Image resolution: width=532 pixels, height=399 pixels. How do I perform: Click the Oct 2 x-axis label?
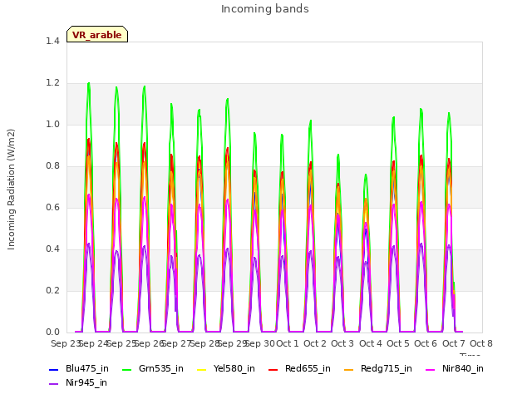[315, 343]
